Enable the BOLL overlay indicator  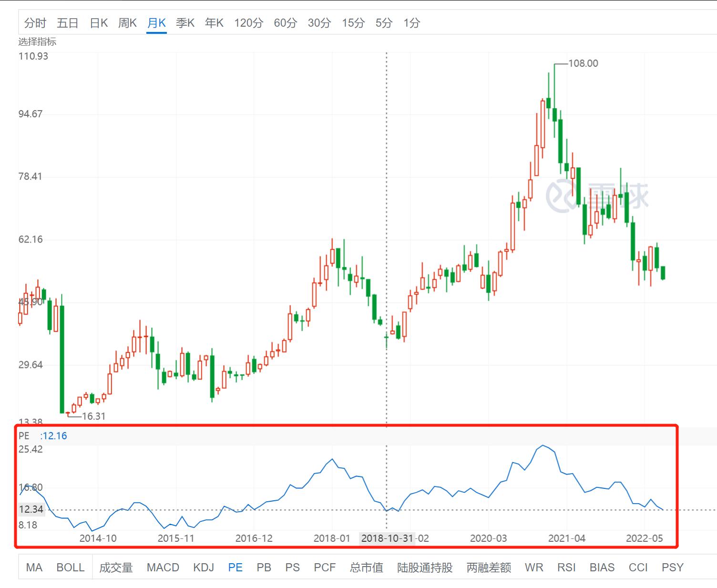(70, 568)
